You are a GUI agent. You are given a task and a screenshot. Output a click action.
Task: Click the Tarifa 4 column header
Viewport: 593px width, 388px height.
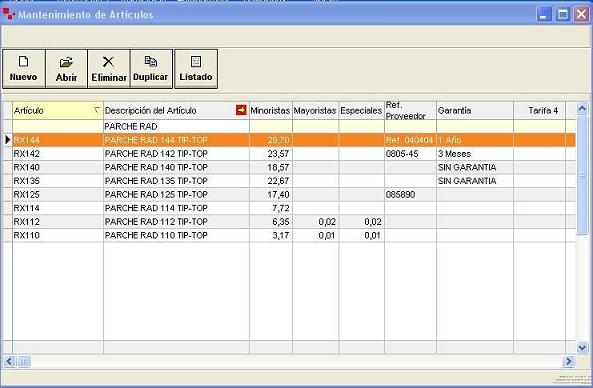click(539, 110)
